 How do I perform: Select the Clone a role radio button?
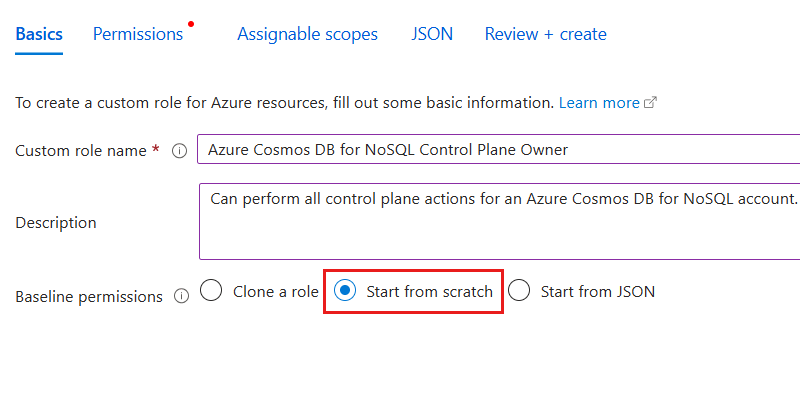tap(211, 291)
